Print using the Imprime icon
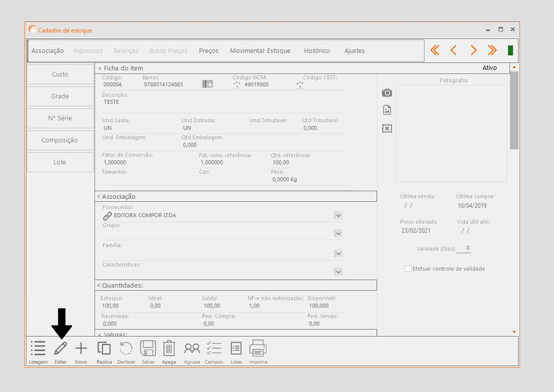Screen dimensions: 554x392 258,348
